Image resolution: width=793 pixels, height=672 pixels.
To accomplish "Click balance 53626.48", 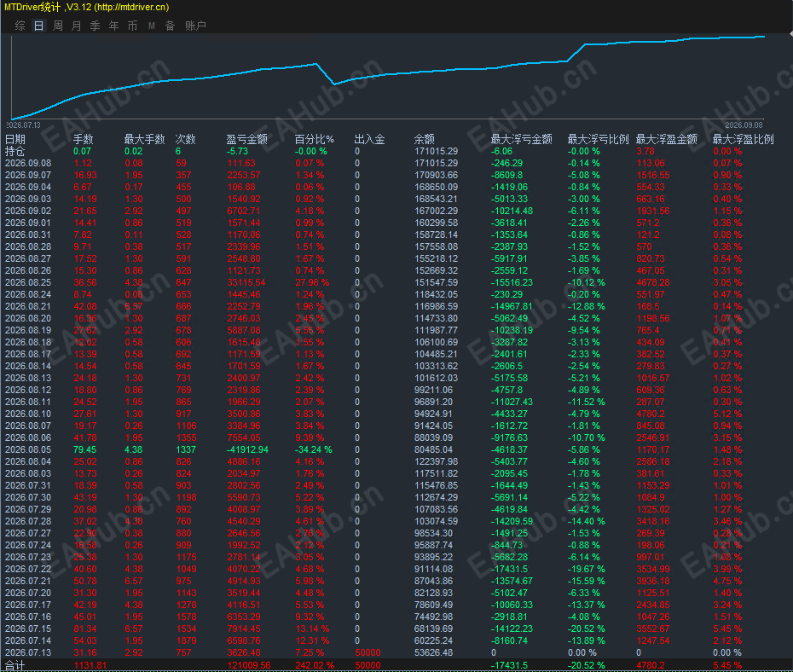I will (x=434, y=652).
